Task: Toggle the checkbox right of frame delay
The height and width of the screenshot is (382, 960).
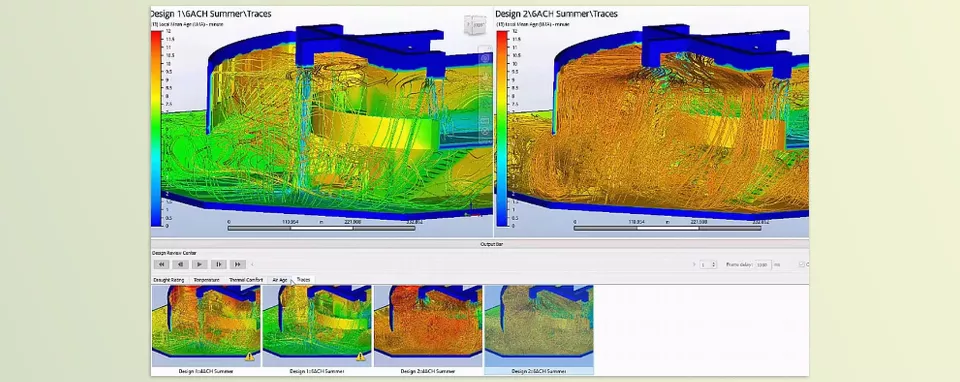Action: [802, 264]
